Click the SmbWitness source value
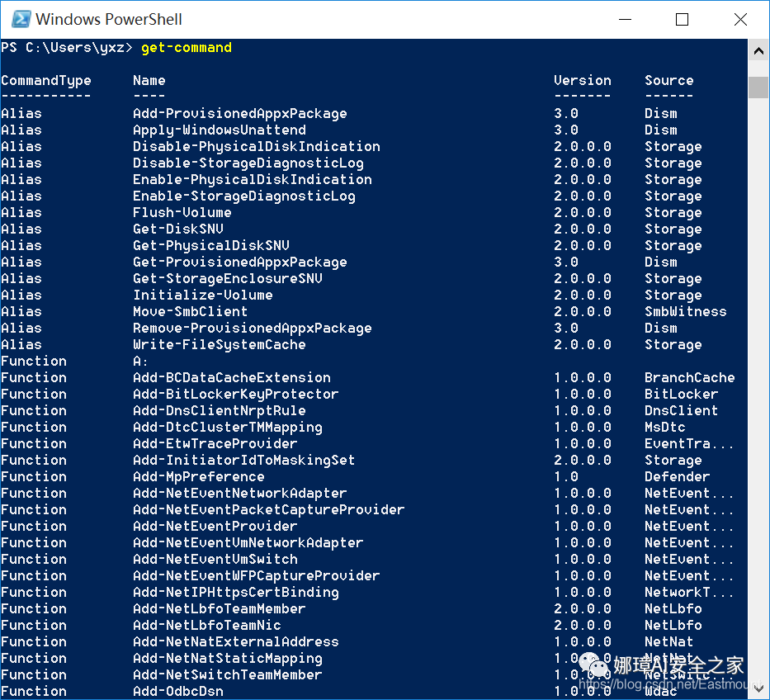 (x=686, y=311)
